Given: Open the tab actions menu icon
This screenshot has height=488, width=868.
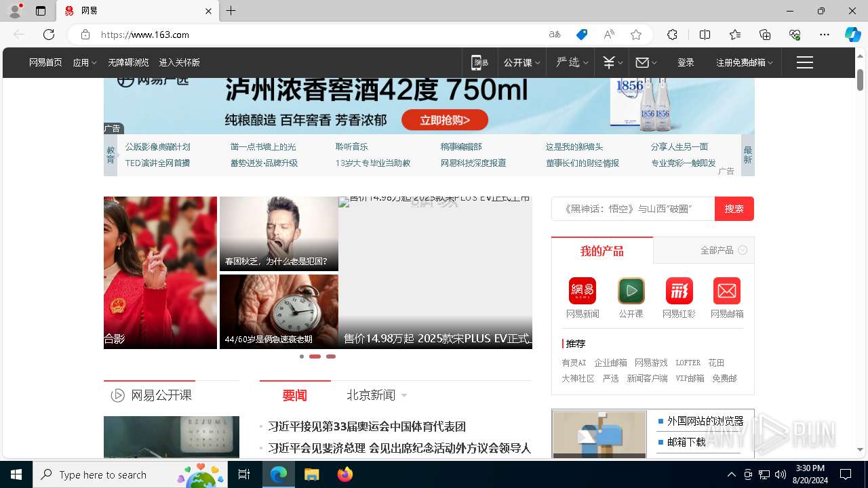Looking at the screenshot, I should [41, 11].
